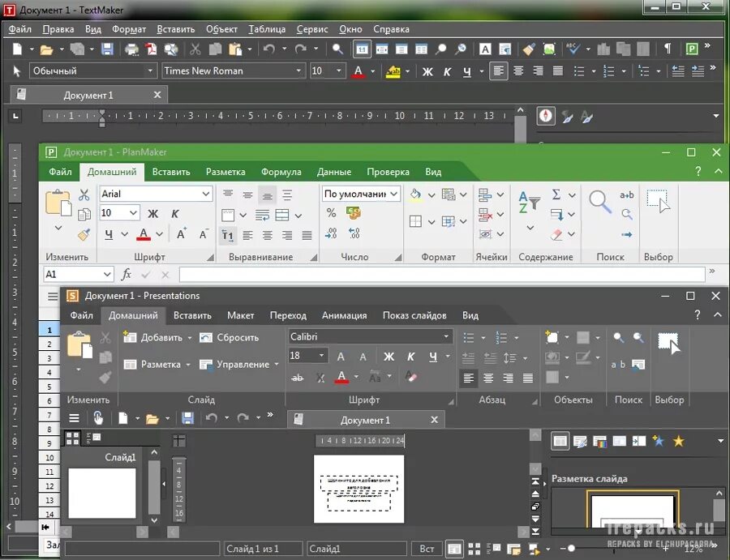The width and height of the screenshot is (730, 560).
Task: Click the large Search magnifier in PlanMaker ribbon
Action: 600,202
